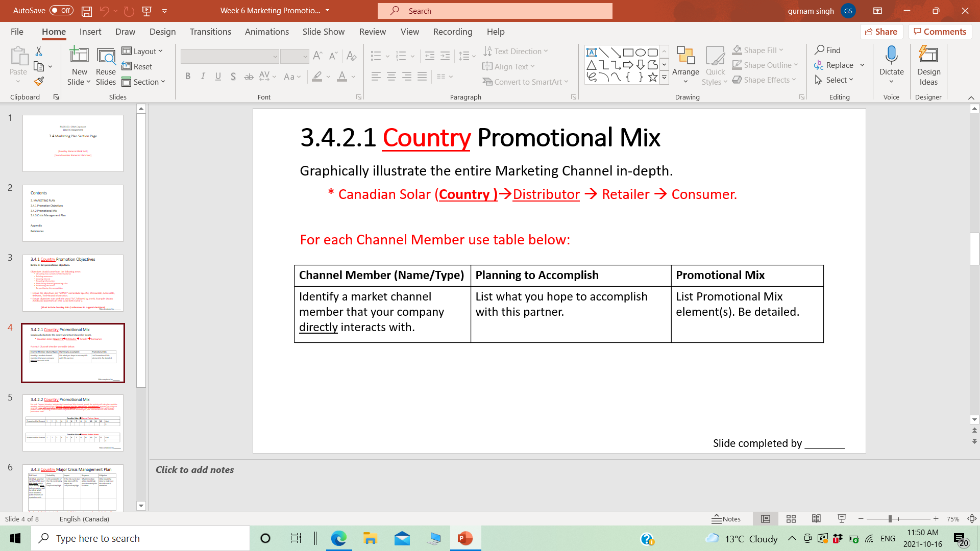Open Microsoft Edge from taskbar
This screenshot has width=980, height=551.
click(x=338, y=538)
